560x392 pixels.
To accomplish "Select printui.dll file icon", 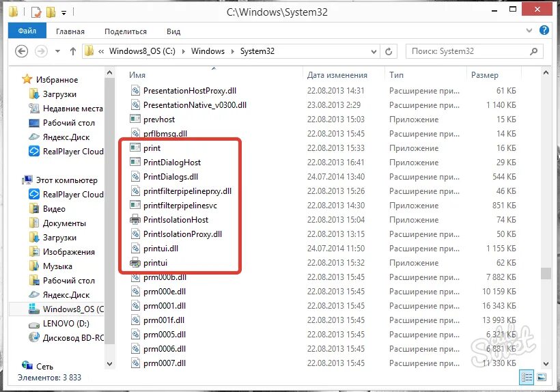I will [135, 248].
